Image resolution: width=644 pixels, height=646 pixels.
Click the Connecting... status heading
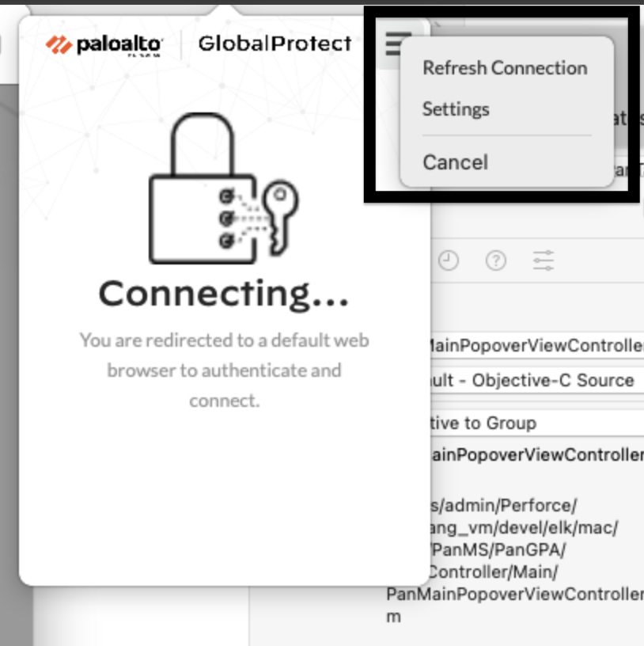tap(224, 294)
